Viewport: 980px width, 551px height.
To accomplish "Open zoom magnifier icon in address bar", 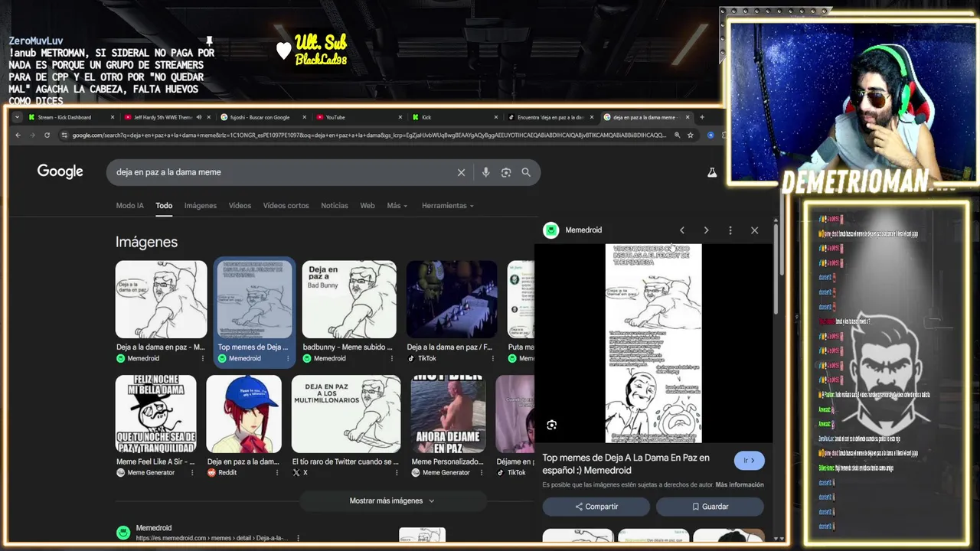I will [677, 135].
